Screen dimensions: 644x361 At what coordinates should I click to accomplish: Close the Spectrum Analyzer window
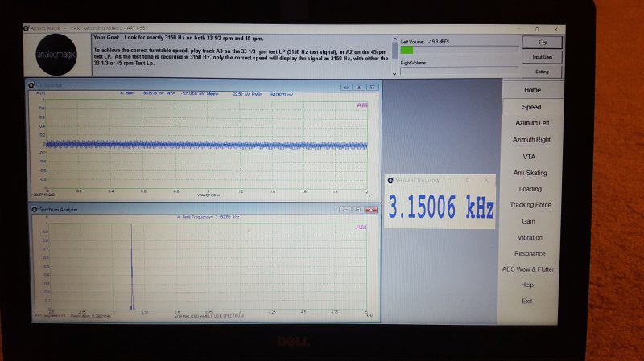(371, 210)
